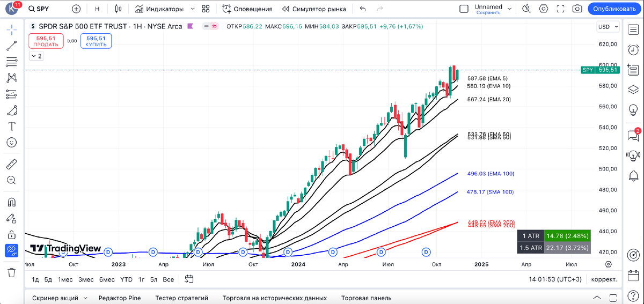
Task: Open object tree layers panel
Action: coord(633,89)
